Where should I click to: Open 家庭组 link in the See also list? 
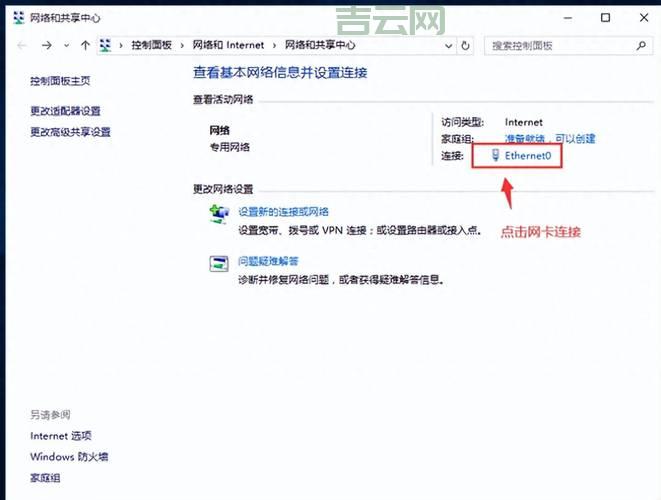[x=45, y=478]
